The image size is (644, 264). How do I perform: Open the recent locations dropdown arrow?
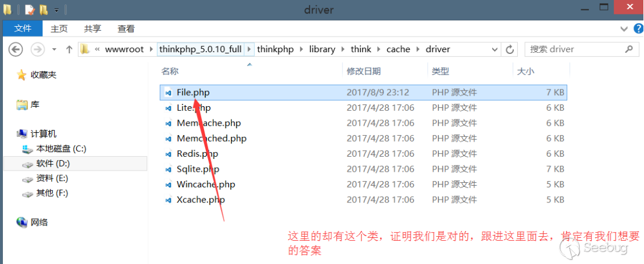tap(54, 50)
